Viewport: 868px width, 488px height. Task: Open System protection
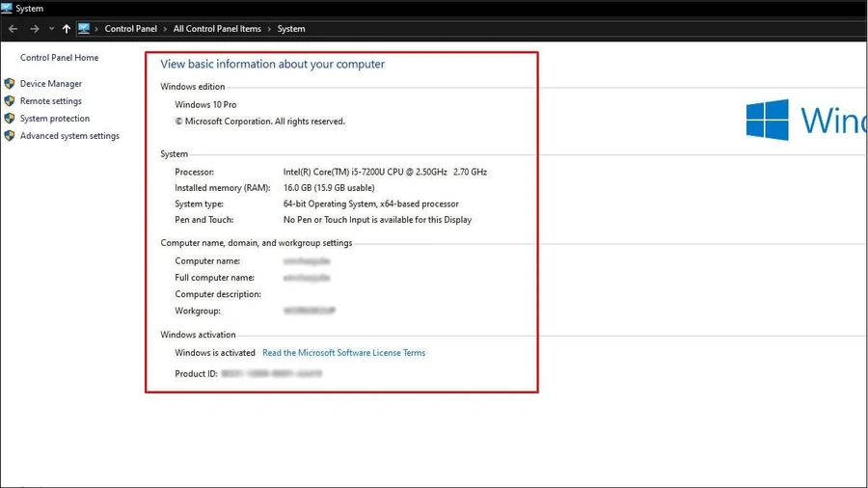[55, 119]
